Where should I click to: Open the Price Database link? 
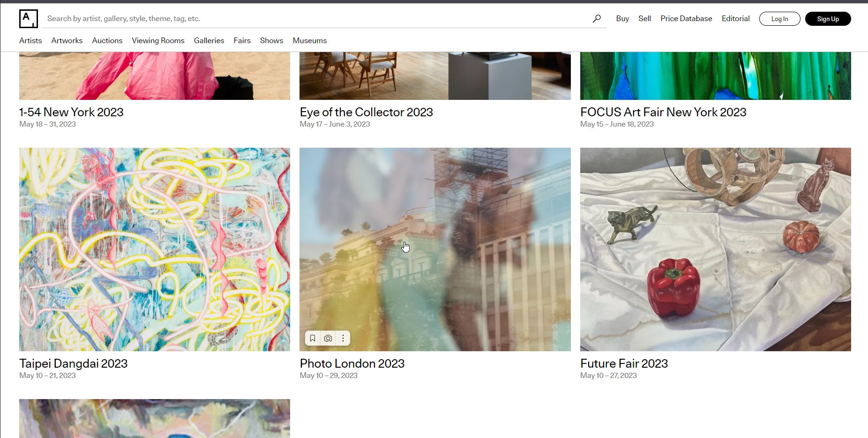coord(686,19)
